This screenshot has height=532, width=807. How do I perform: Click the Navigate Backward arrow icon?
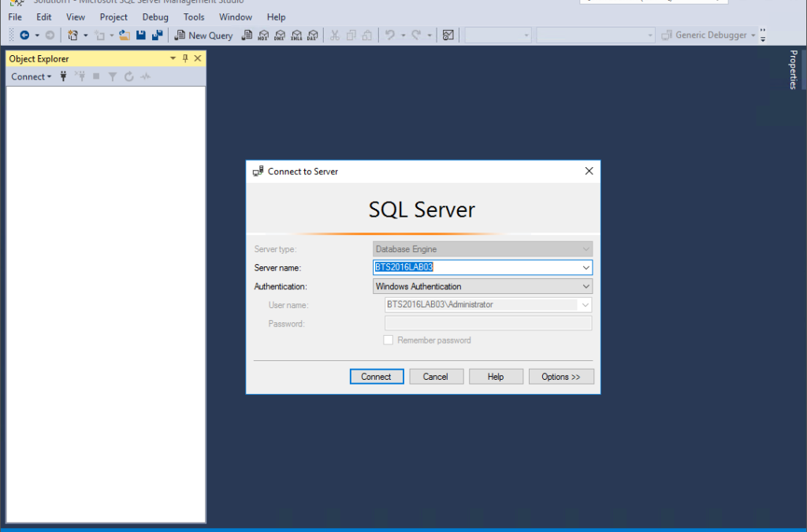coord(24,35)
